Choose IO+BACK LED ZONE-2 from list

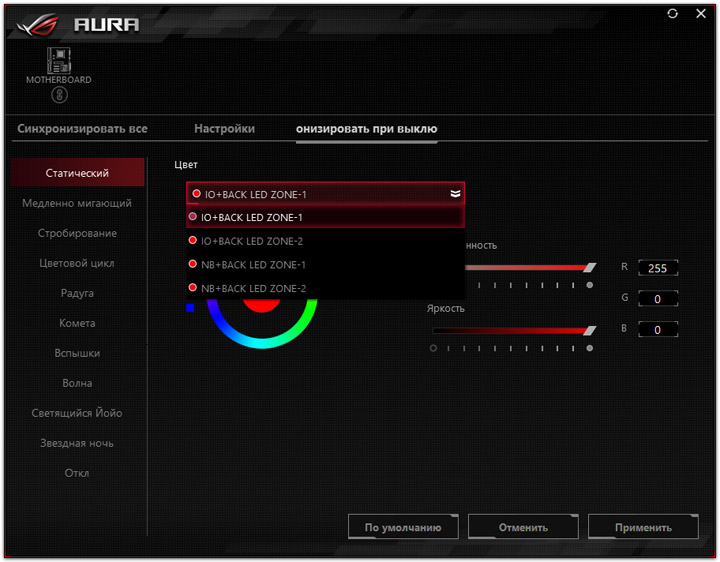click(x=326, y=241)
